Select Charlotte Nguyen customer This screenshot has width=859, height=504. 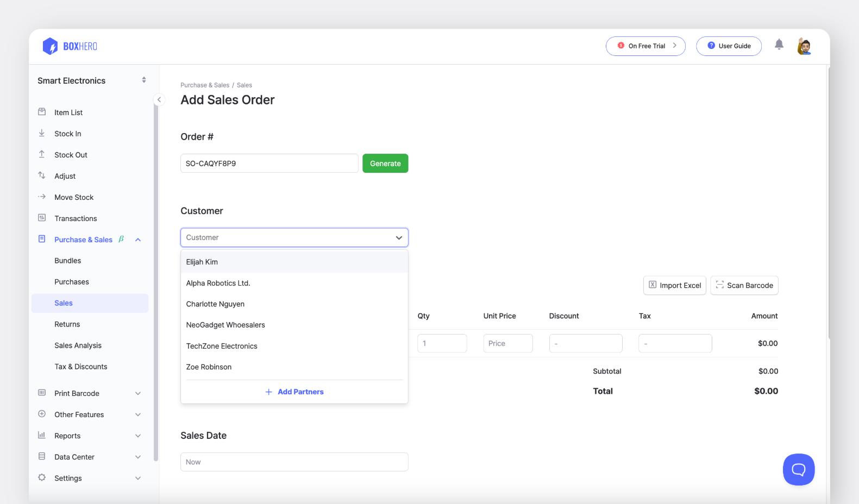(294, 304)
